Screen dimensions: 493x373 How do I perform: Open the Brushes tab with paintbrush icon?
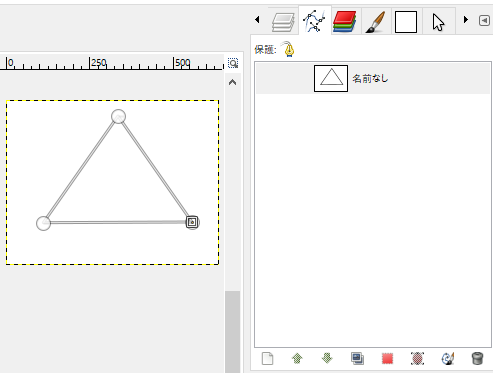[x=375, y=21]
